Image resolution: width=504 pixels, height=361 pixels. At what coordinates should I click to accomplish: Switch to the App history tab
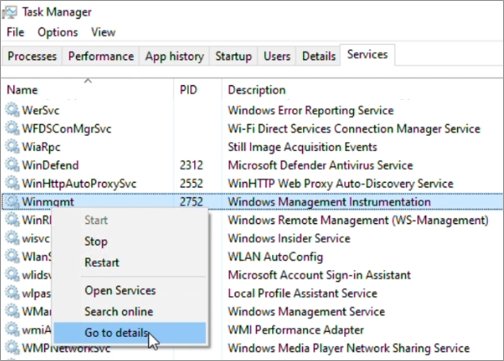click(174, 56)
